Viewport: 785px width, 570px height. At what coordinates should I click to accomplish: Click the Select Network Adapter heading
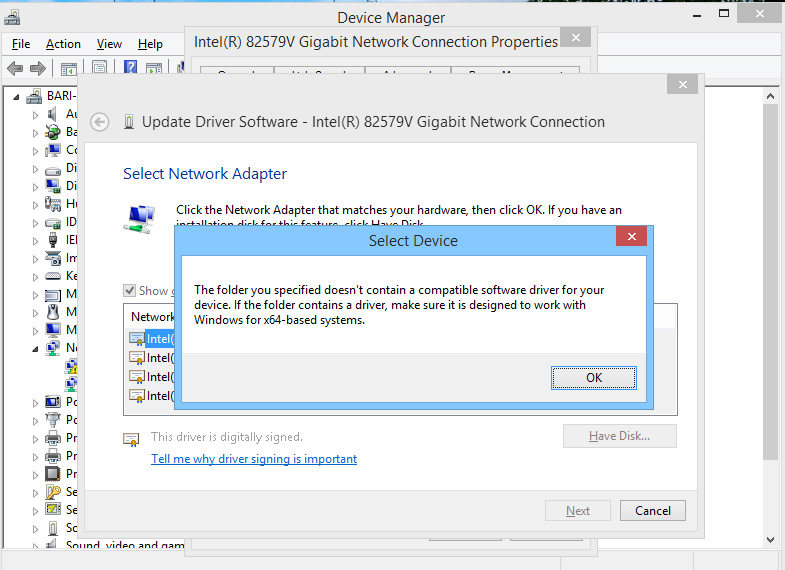click(x=205, y=174)
